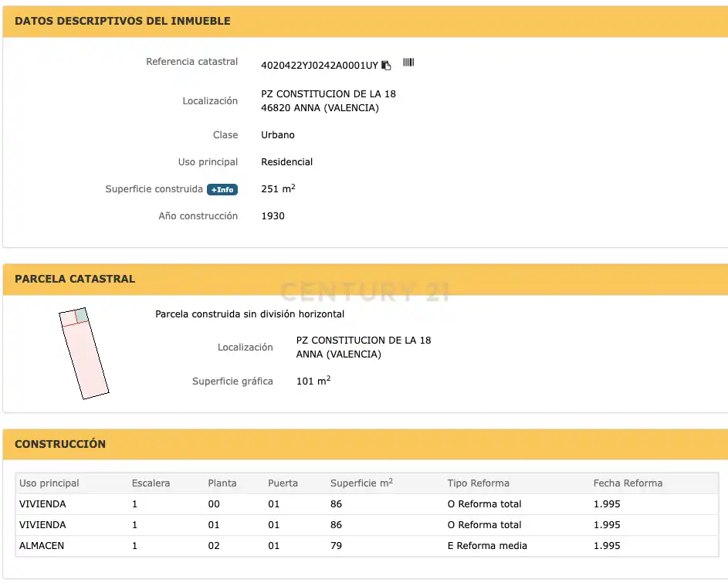The height and width of the screenshot is (583, 728).
Task: Select the Superficie m² column header
Action: [x=361, y=483]
